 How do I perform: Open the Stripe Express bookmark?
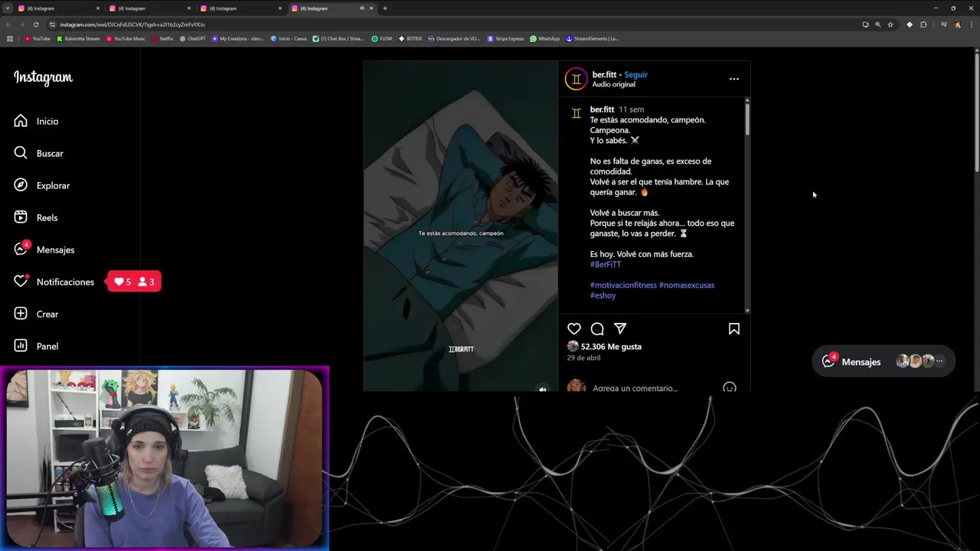coord(506,38)
